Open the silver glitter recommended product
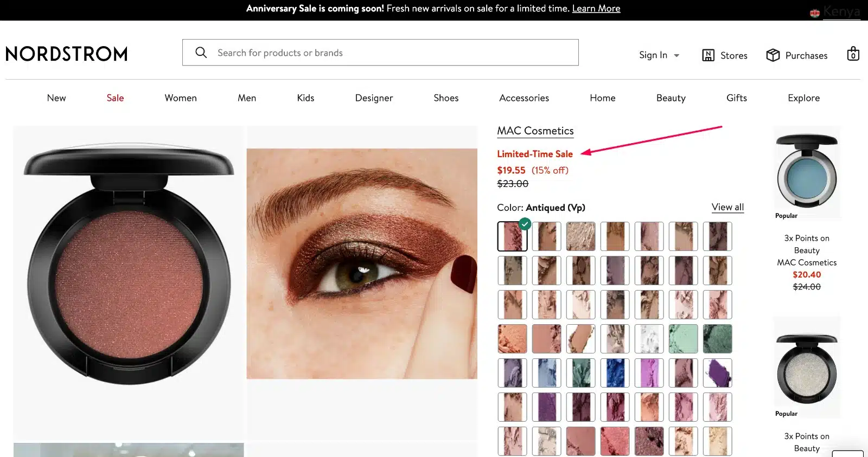Screen dimensions: 868x457 pyautogui.click(x=807, y=368)
